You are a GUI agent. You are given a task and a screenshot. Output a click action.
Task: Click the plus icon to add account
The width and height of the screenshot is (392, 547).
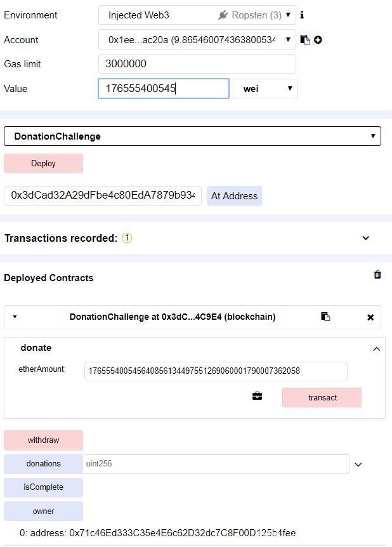point(318,39)
